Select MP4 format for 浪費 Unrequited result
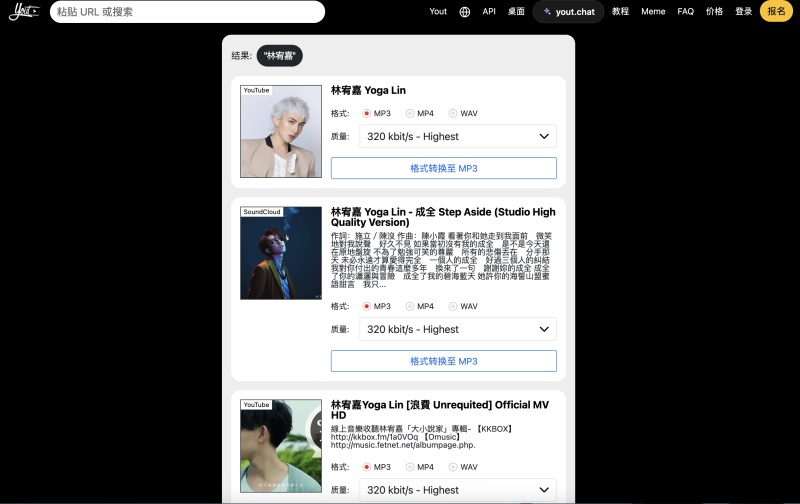Screen dimensions: 800x504 [410, 467]
